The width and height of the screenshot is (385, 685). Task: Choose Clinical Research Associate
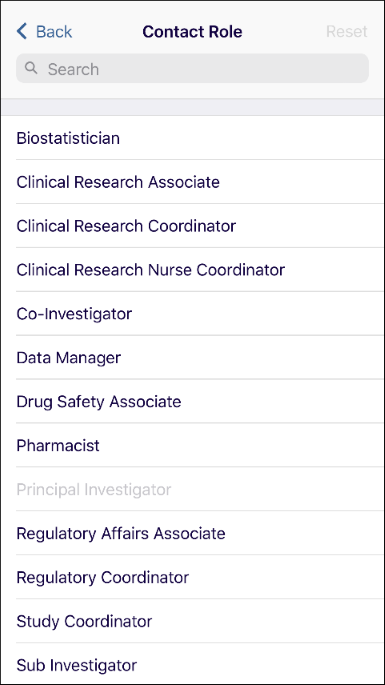coord(192,182)
